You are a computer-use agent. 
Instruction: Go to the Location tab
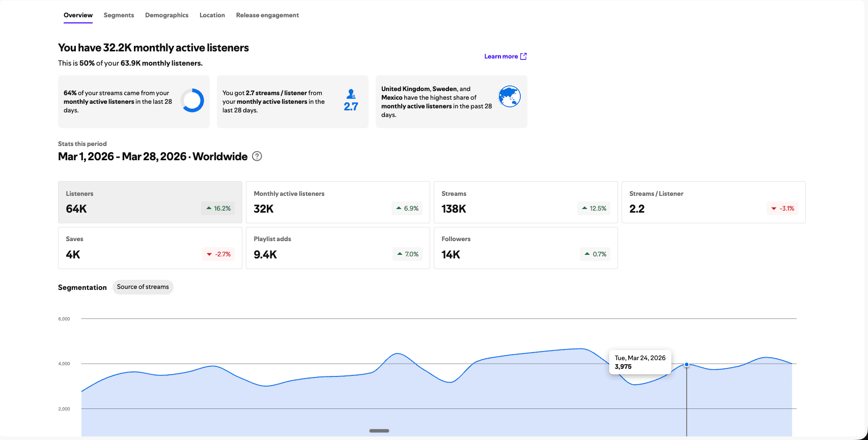[212, 15]
